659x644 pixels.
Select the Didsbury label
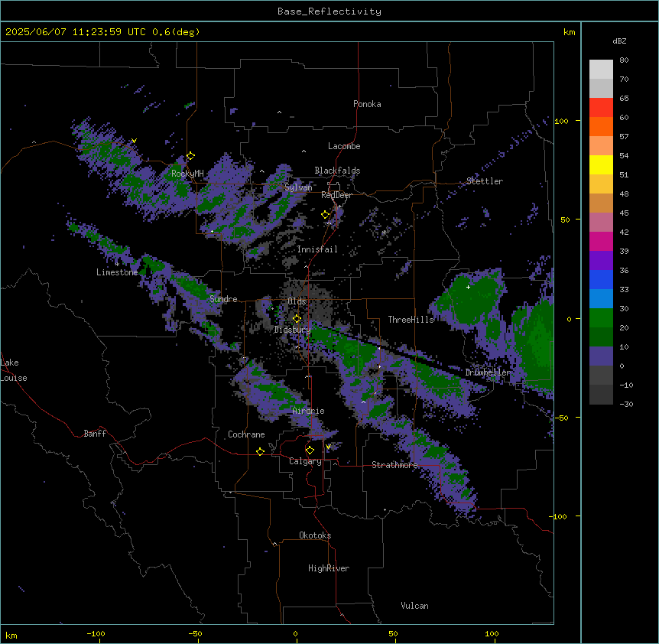292,330
